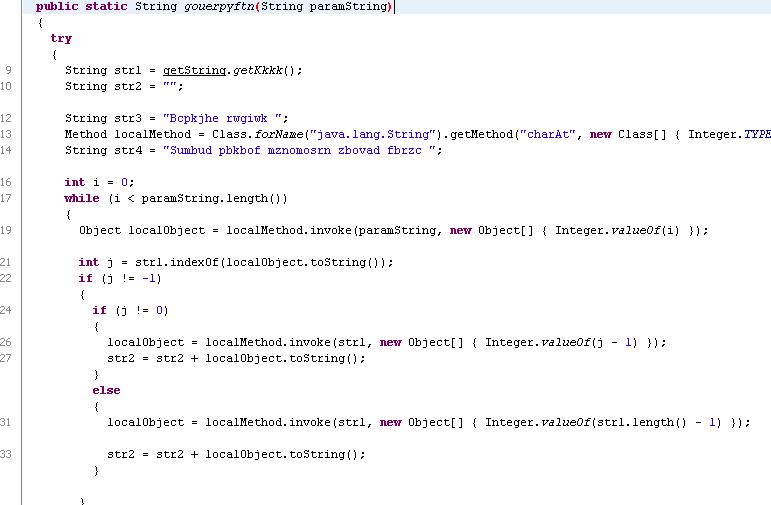Viewport: 771px width, 505px height.
Task: Click line number 14 in gutter
Action: (x=6, y=150)
